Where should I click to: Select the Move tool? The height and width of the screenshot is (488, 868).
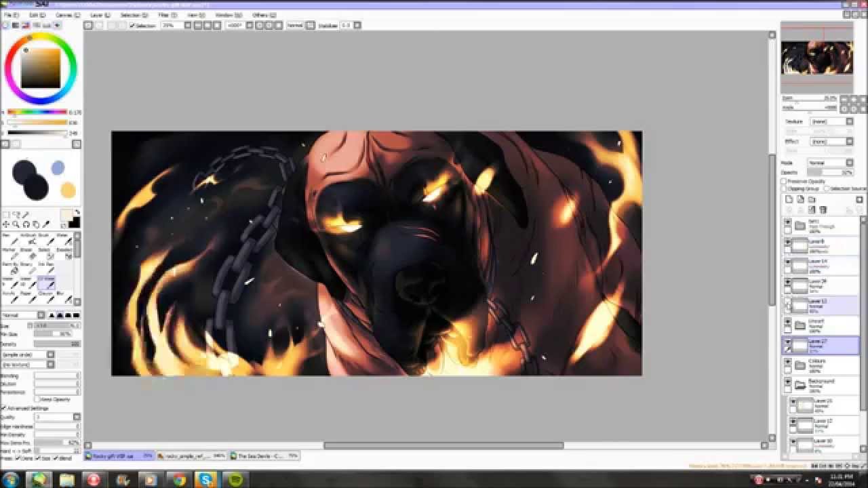pos(6,224)
